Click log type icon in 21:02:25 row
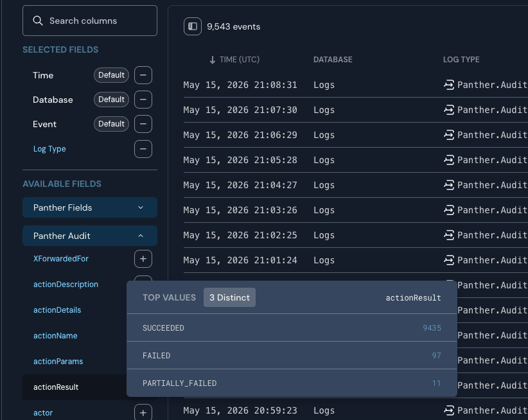Screen dimensions: 528x420 (x=449, y=235)
